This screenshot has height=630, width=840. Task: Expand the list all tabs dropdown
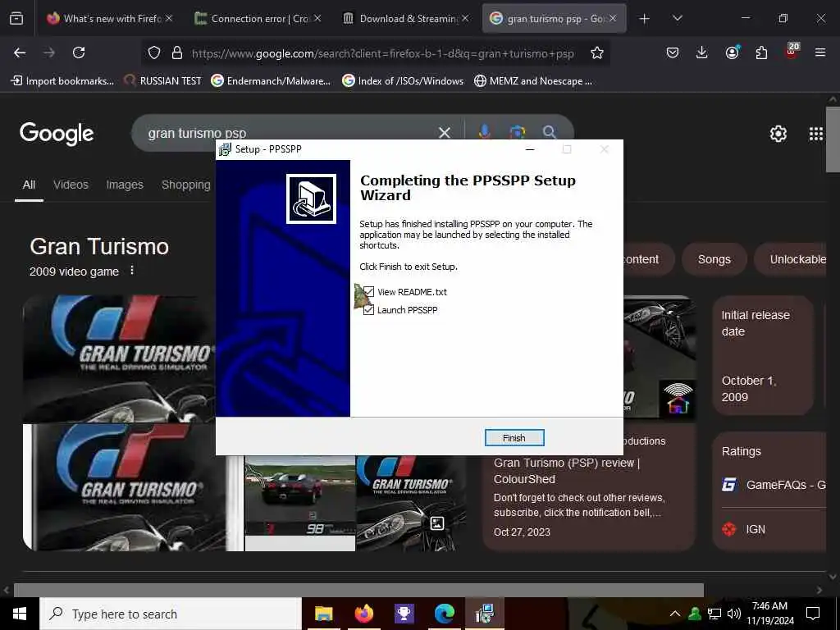[x=677, y=19]
